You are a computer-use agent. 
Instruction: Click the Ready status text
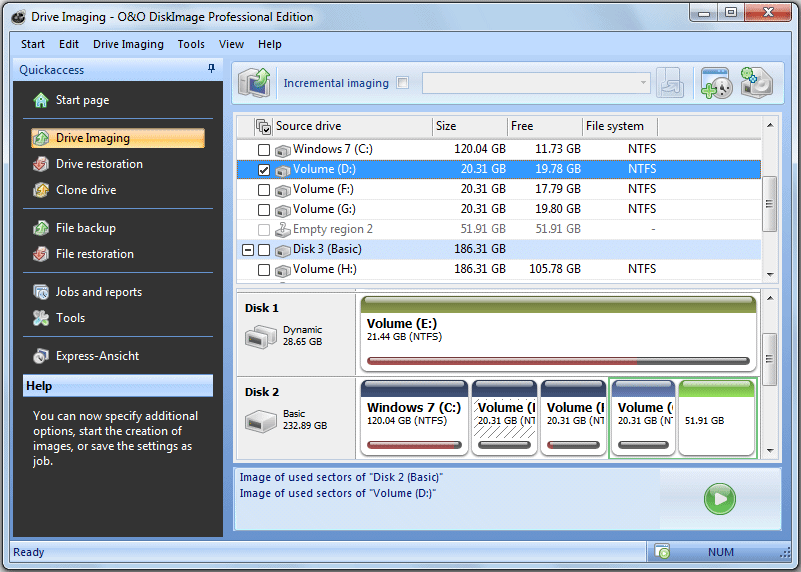tap(29, 552)
